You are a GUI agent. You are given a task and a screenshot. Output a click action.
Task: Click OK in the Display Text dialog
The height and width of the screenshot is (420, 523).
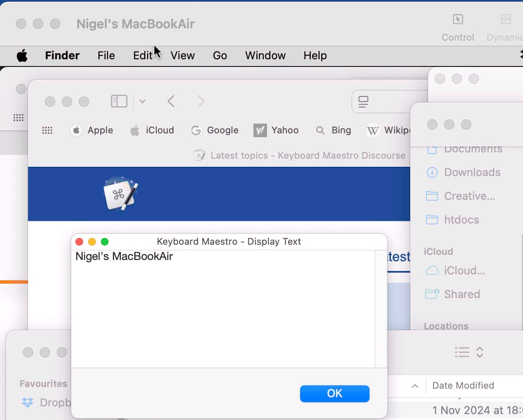coord(335,393)
